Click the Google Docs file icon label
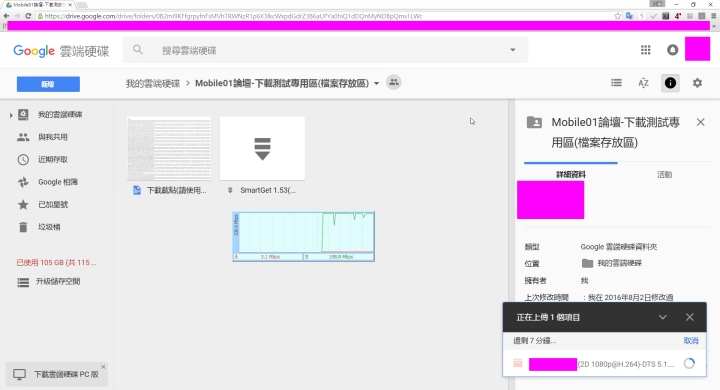Viewport: 720px width, 390px height. [x=137, y=190]
